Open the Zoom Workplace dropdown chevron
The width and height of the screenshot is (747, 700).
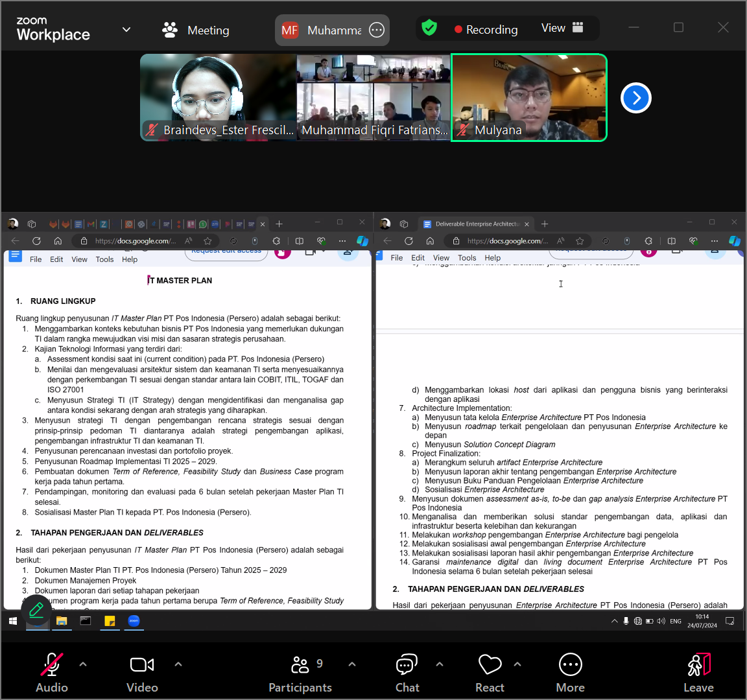pos(126,30)
